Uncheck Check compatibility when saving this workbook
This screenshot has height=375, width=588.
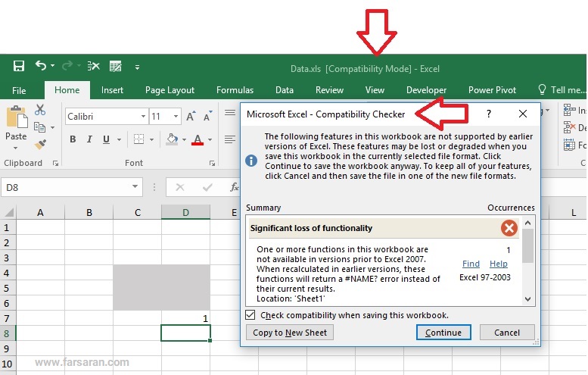(250, 315)
